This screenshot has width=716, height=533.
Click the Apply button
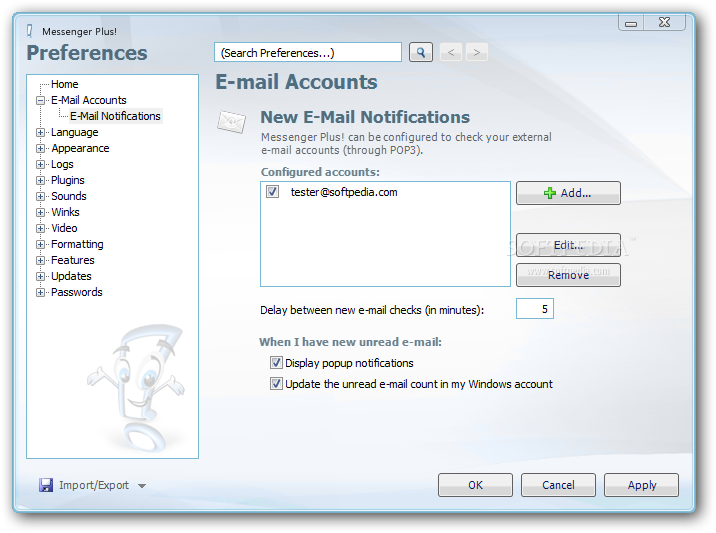coord(641,485)
